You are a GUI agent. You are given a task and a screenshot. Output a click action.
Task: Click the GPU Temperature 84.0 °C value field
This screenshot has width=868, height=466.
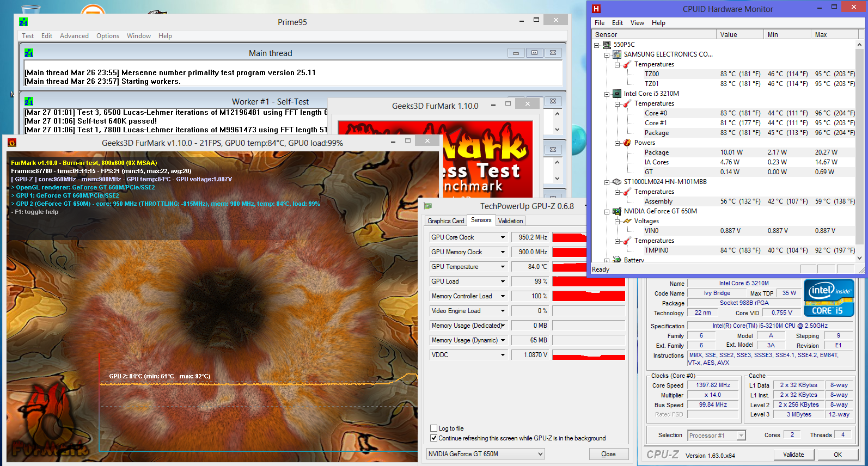click(x=530, y=267)
